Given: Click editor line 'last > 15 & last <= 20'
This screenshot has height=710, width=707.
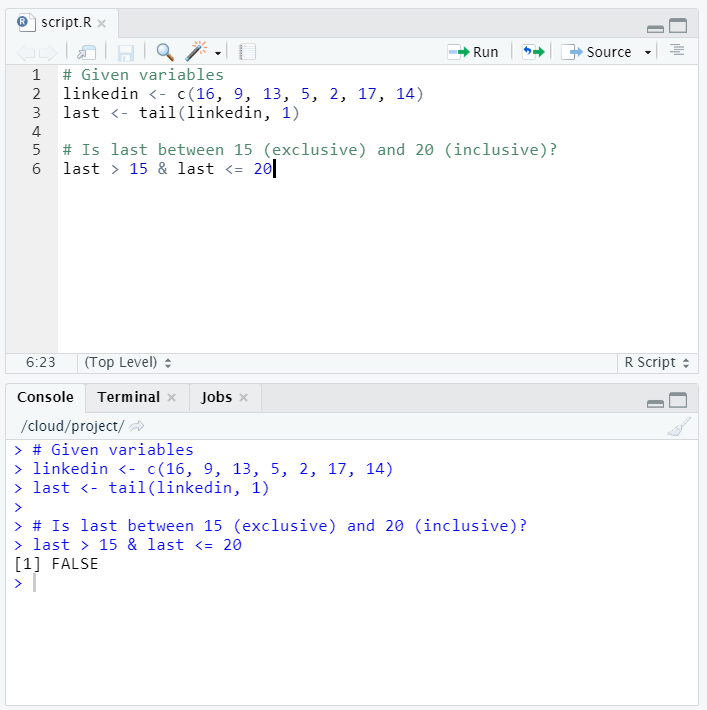Looking at the screenshot, I should 167,169.
